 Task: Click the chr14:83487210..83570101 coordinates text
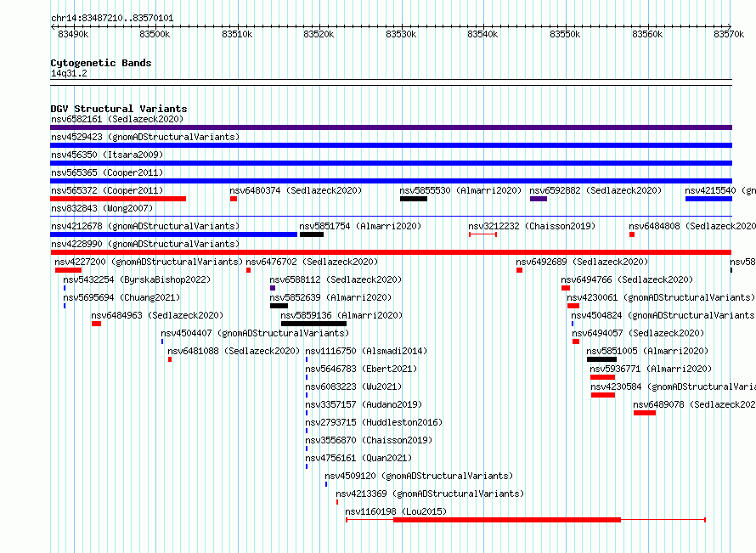tap(112, 19)
